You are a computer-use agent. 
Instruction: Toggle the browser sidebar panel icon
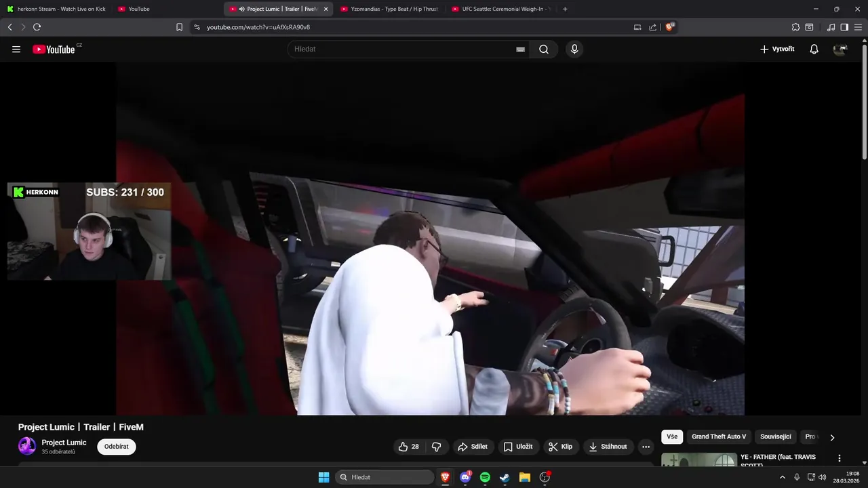tap(844, 27)
